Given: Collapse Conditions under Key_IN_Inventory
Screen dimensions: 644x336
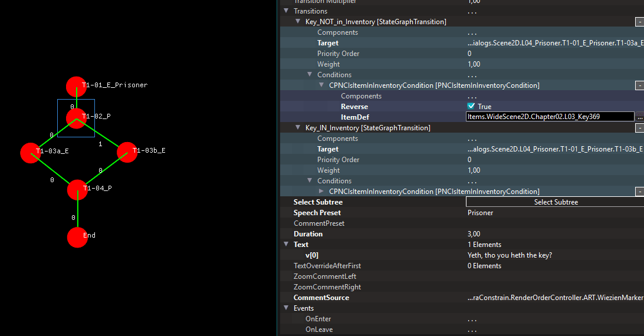Looking at the screenshot, I should [x=310, y=180].
